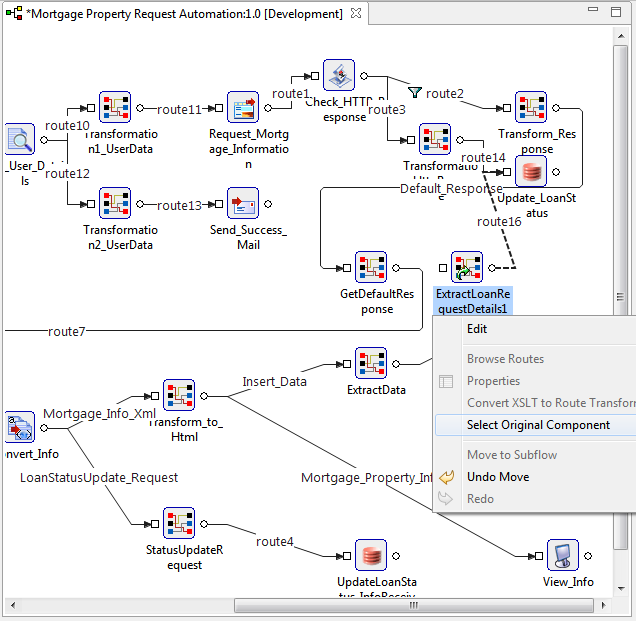Select the route14 label
This screenshot has height=621, width=636.
tap(483, 157)
